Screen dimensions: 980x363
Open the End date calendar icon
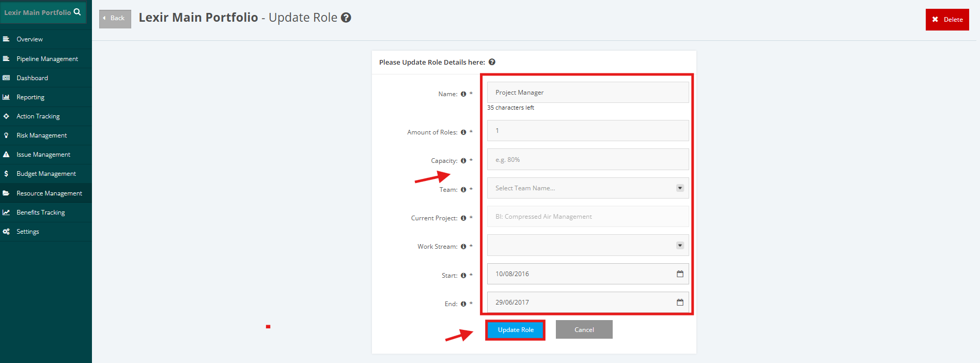680,302
